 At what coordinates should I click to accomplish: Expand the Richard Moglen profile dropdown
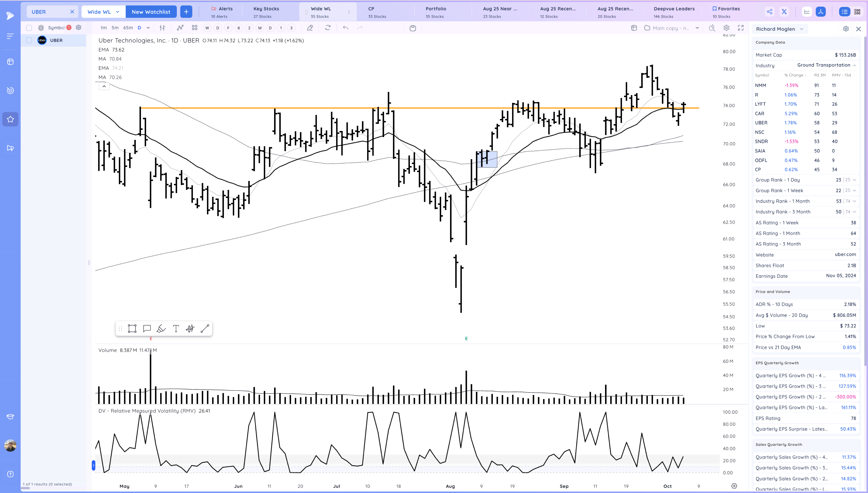click(801, 29)
